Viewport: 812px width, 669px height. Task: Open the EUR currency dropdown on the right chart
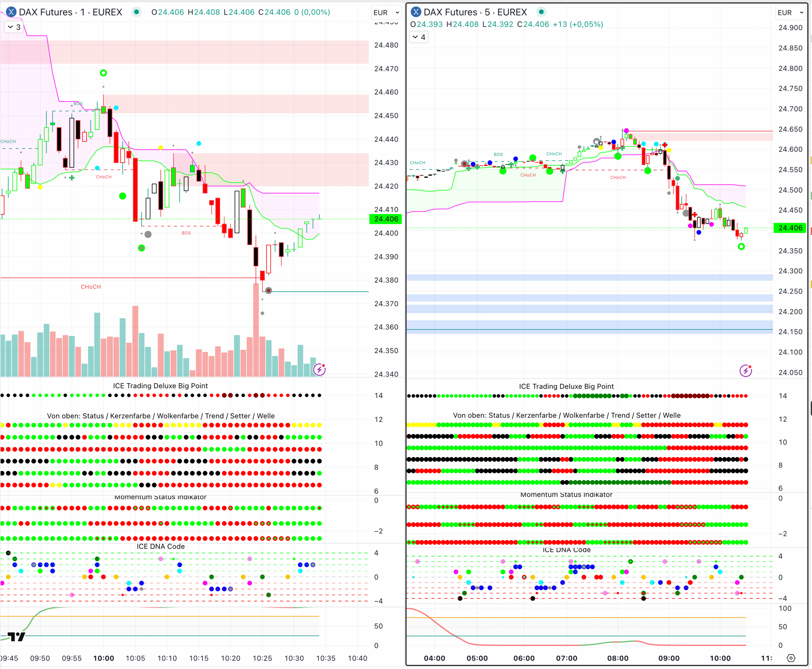coord(790,12)
